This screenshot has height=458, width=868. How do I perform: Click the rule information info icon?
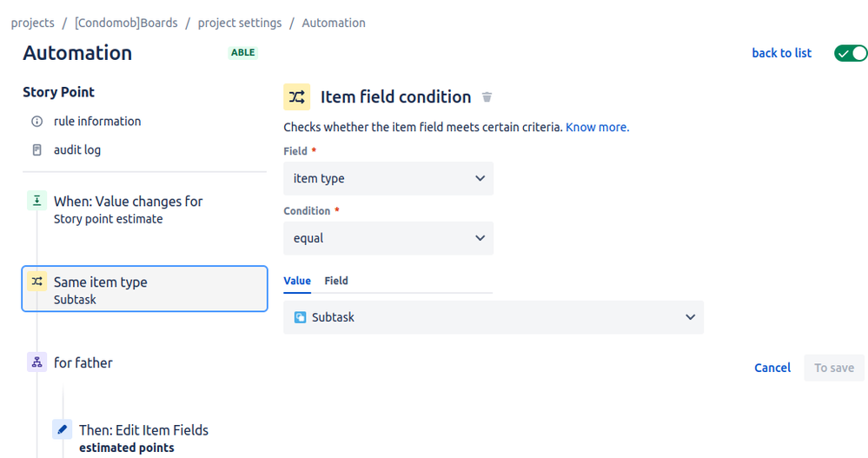pyautogui.click(x=37, y=122)
